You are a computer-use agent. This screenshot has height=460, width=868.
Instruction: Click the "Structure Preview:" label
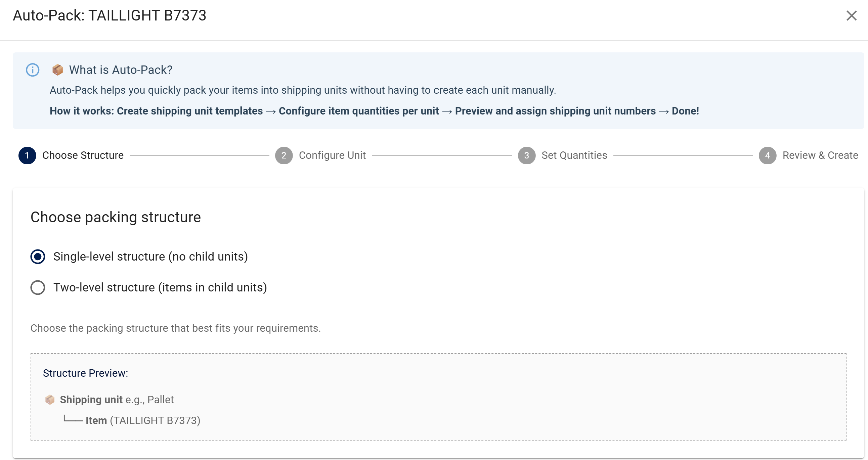85,373
